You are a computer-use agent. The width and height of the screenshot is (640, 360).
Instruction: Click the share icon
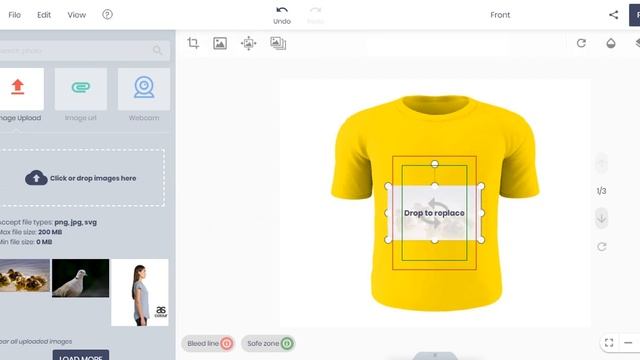click(613, 15)
